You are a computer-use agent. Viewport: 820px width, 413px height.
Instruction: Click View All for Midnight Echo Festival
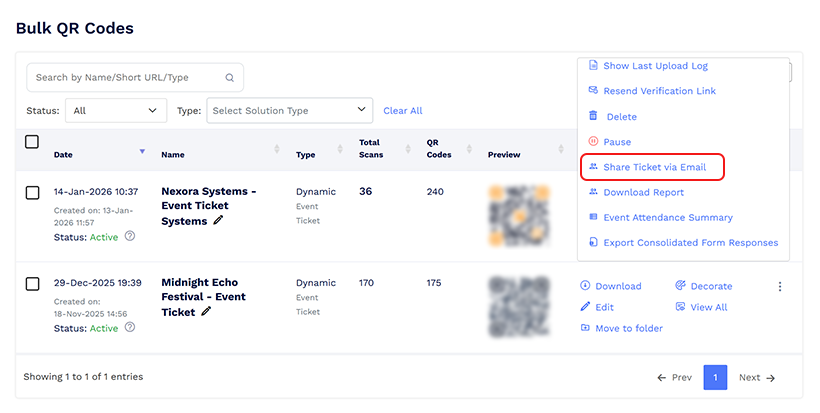tap(701, 307)
